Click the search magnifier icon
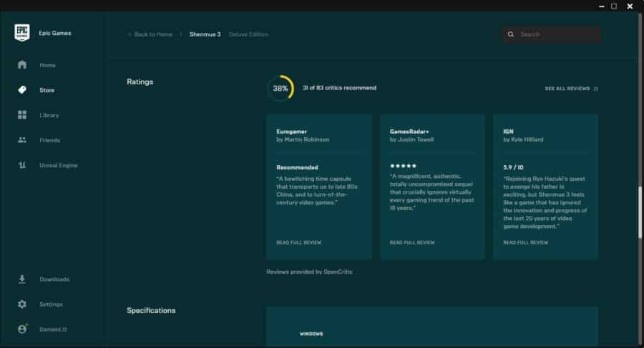The image size is (644, 348). (x=510, y=34)
